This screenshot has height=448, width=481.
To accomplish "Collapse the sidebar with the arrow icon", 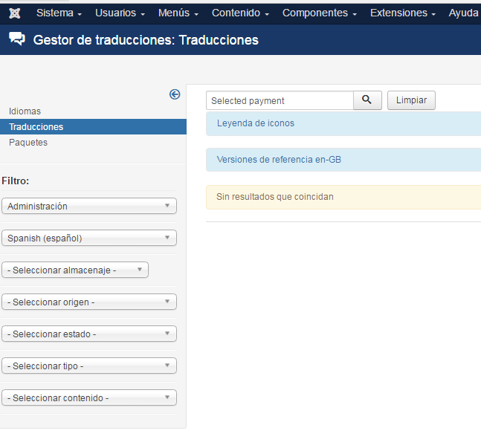I will pyautogui.click(x=175, y=94).
